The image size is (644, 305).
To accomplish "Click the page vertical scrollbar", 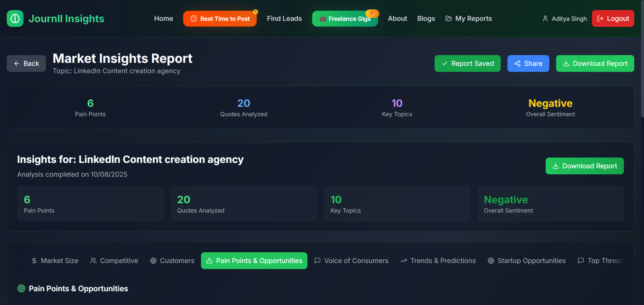I will click(642, 59).
